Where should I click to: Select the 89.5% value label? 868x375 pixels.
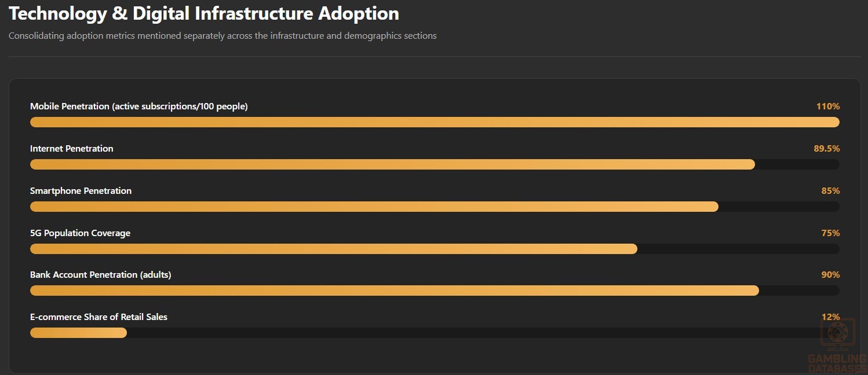coord(827,149)
